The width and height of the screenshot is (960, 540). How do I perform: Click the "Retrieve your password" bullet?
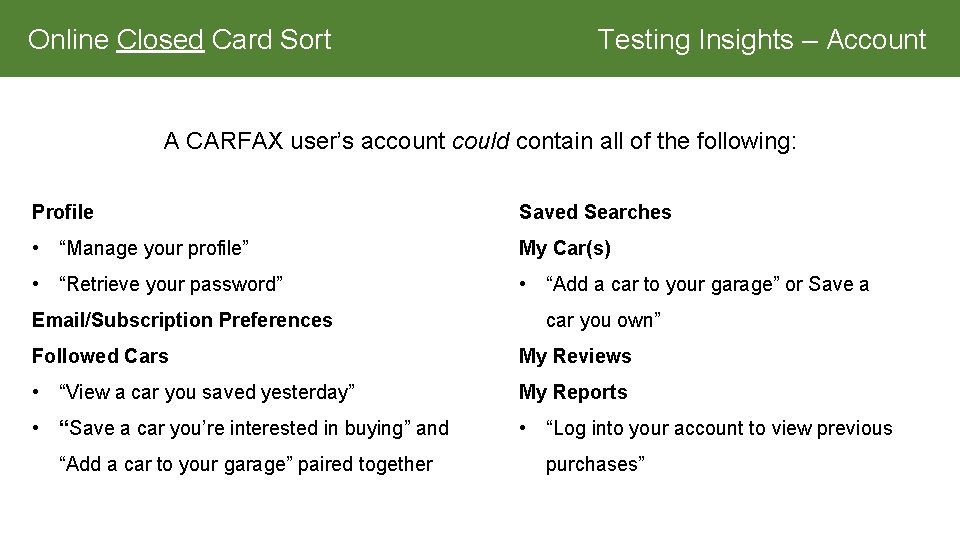pos(171,284)
